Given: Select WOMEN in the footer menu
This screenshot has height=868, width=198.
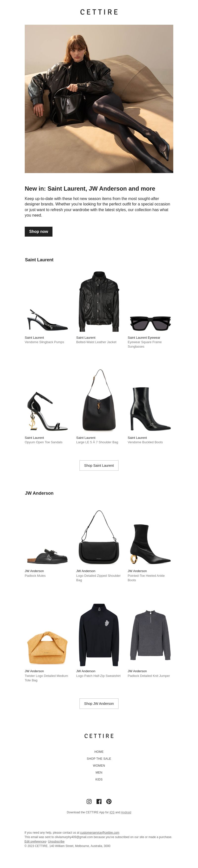Looking at the screenshot, I should pyautogui.click(x=99, y=766).
